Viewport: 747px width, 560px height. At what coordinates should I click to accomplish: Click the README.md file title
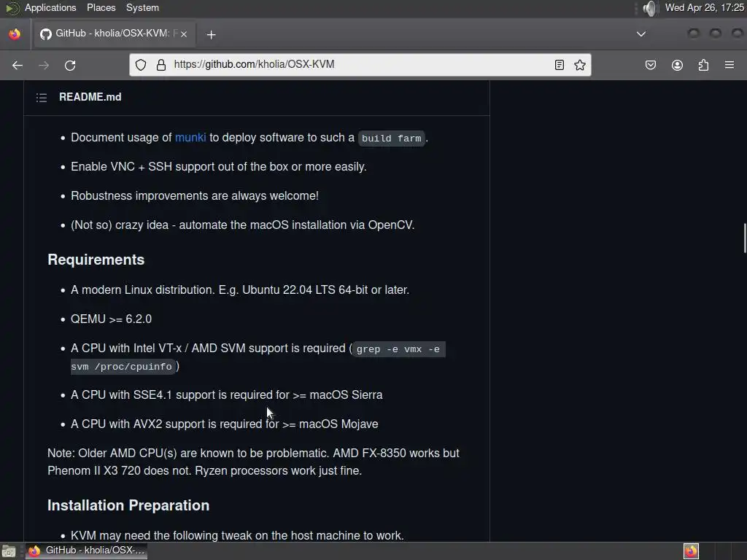pos(90,97)
